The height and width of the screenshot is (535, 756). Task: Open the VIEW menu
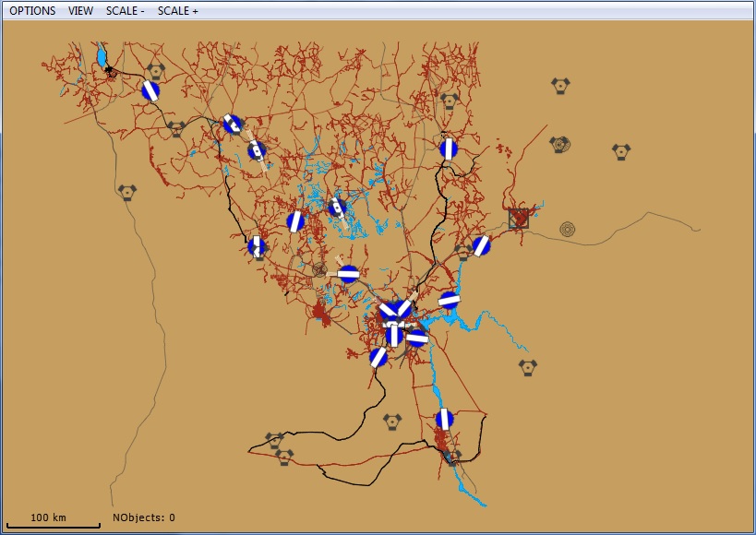pyautogui.click(x=80, y=11)
